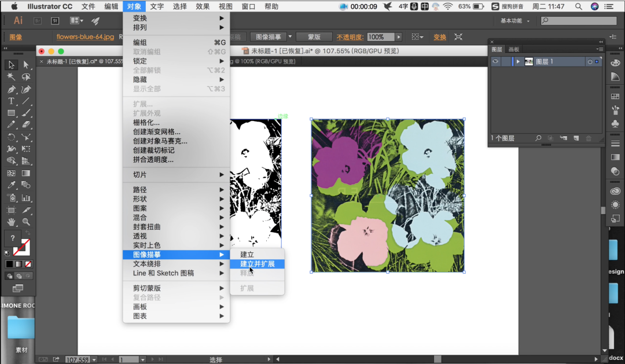This screenshot has width=625, height=364.
Task: Click the change screen mode icon
Action: pos(18,288)
